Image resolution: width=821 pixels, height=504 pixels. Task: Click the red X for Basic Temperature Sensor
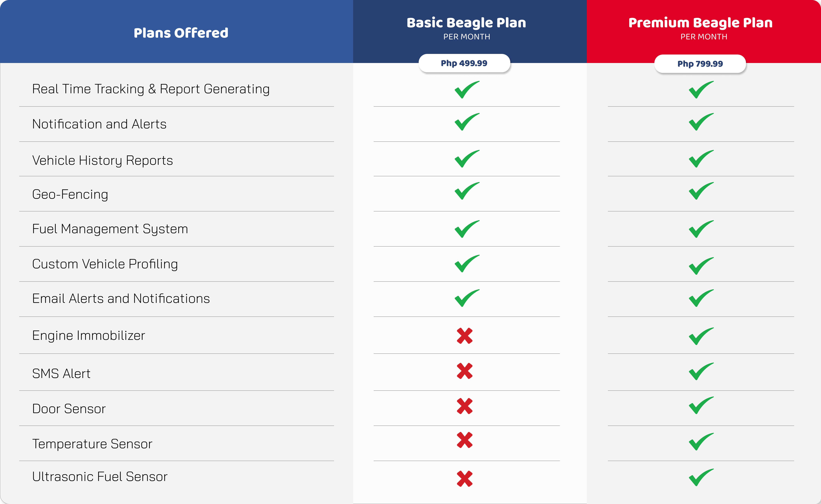[x=465, y=440]
